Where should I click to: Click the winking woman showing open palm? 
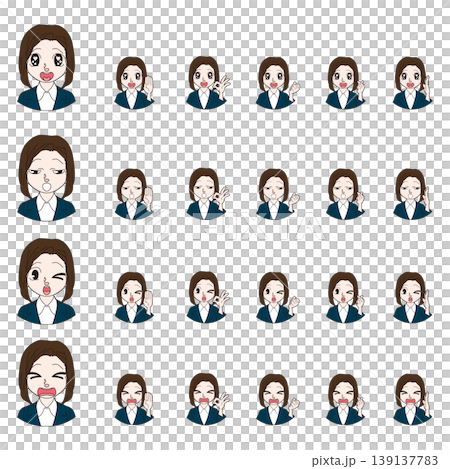(134, 298)
